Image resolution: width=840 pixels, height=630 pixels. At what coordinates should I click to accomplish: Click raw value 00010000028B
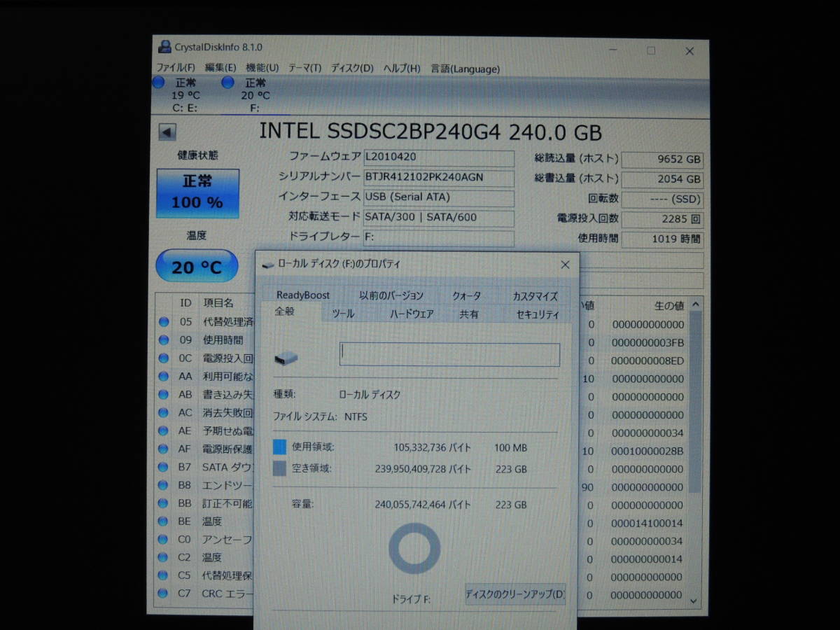click(x=647, y=451)
